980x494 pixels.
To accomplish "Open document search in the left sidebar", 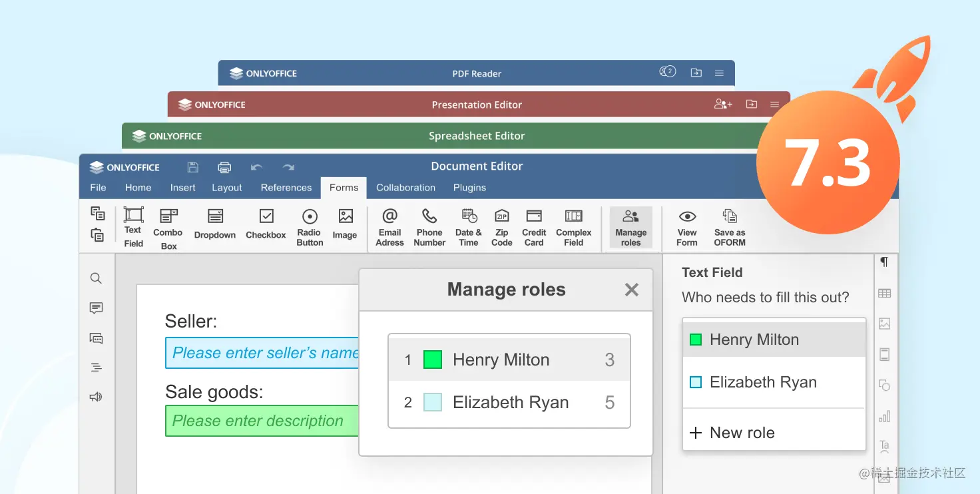I will tap(96, 278).
